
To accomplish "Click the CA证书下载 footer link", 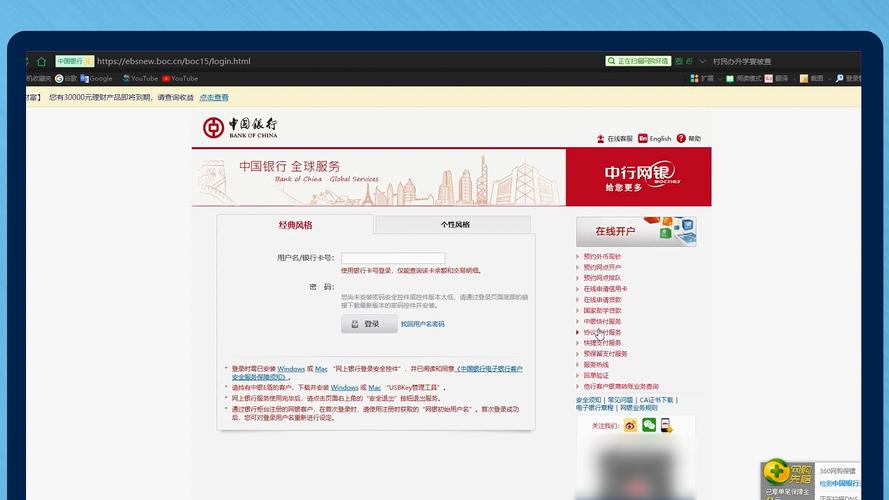I will (x=656, y=400).
